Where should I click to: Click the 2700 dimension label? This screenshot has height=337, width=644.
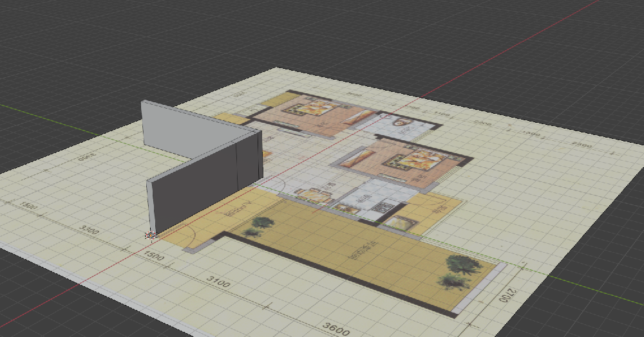tap(507, 295)
